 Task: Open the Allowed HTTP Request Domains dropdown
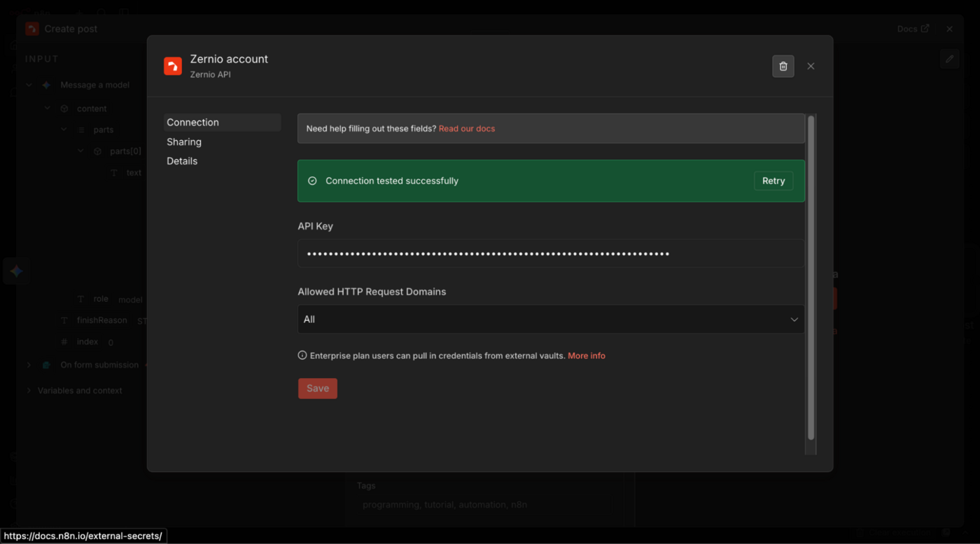pos(551,319)
